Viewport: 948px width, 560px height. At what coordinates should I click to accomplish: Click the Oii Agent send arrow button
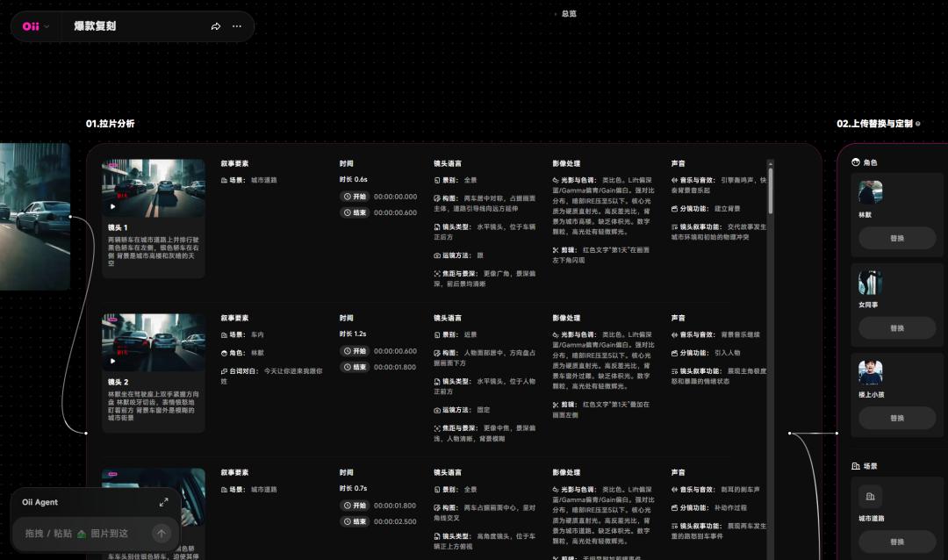162,534
